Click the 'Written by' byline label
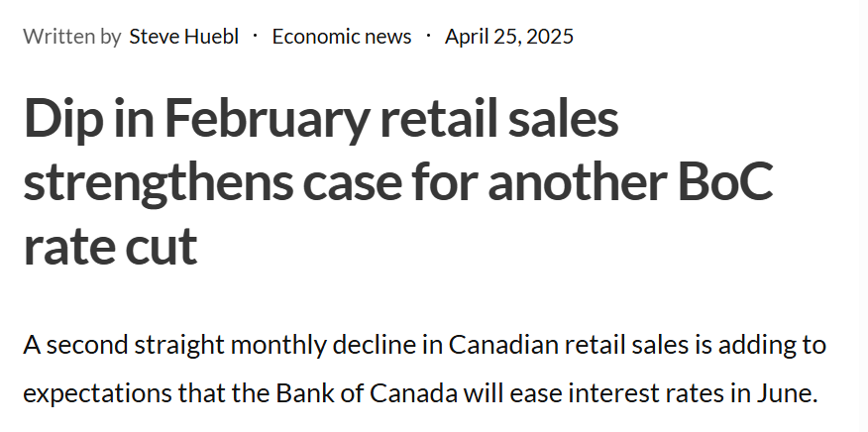The height and width of the screenshot is (432, 868). [x=72, y=37]
